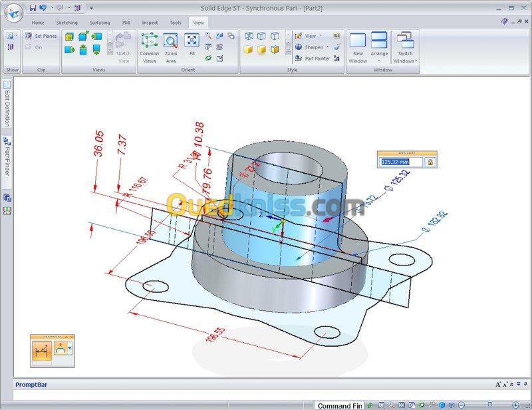Select the Inspect ribbon tab
Image resolution: width=532 pixels, height=410 pixels.
[x=150, y=23]
